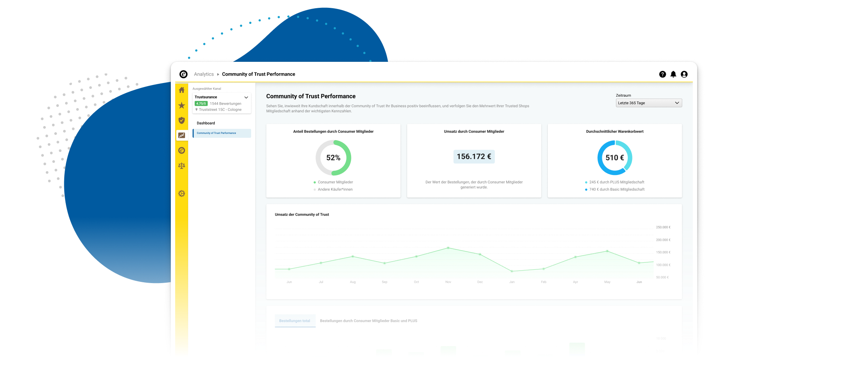Viewport: 868px width, 379px height.
Task: Open the shield checkmark icon in sidebar
Action: pyautogui.click(x=181, y=120)
